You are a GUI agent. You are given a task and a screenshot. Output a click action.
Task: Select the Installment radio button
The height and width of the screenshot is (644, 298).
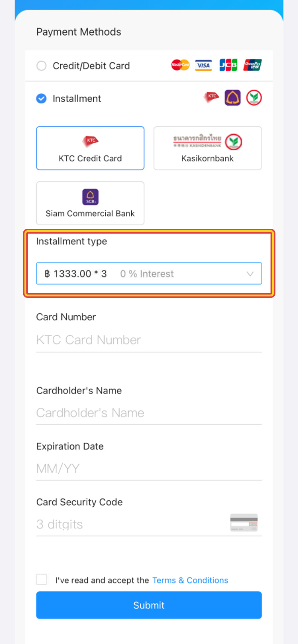pyautogui.click(x=41, y=99)
